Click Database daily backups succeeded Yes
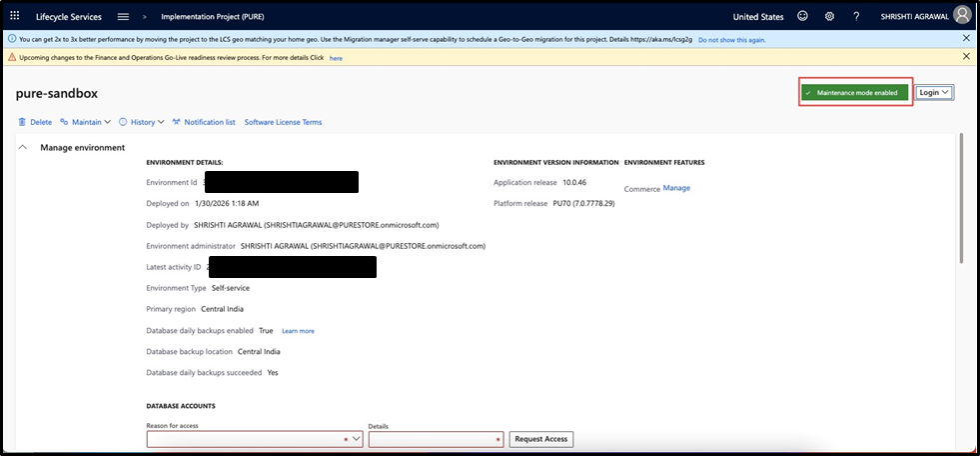 [273, 373]
